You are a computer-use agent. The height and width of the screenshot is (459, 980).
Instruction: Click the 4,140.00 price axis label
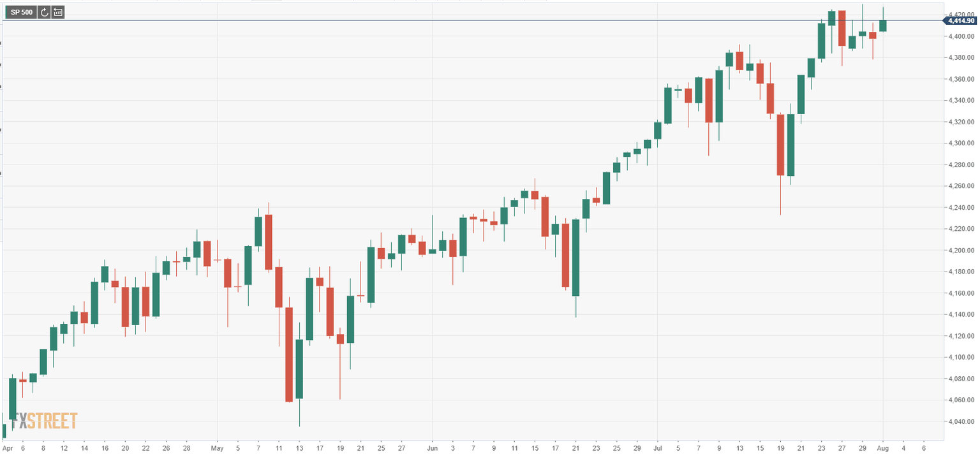[x=960, y=315]
